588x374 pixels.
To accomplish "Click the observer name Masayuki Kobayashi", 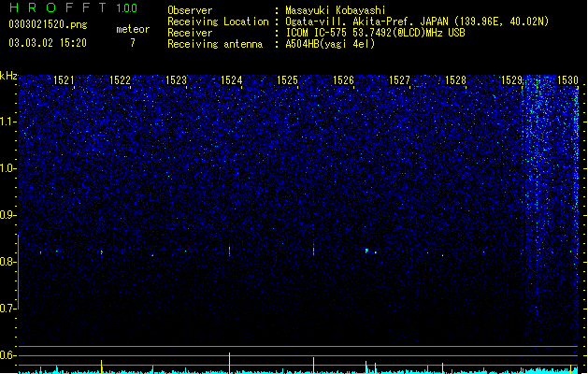I will [x=336, y=10].
